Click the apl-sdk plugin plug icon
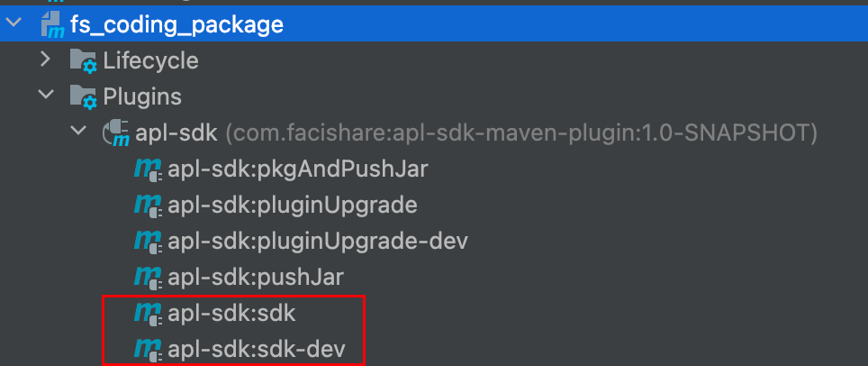 click(x=117, y=133)
